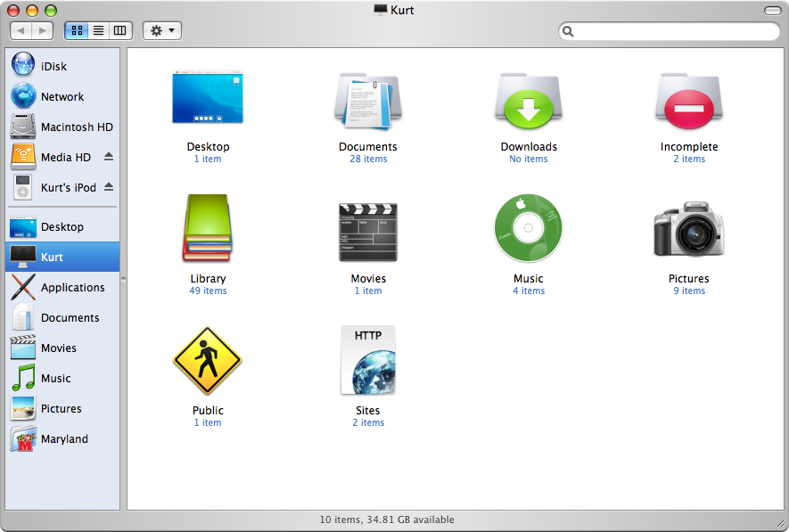Click the "28 items" label under Documents
Viewport: 789px width, 532px height.
(368, 159)
